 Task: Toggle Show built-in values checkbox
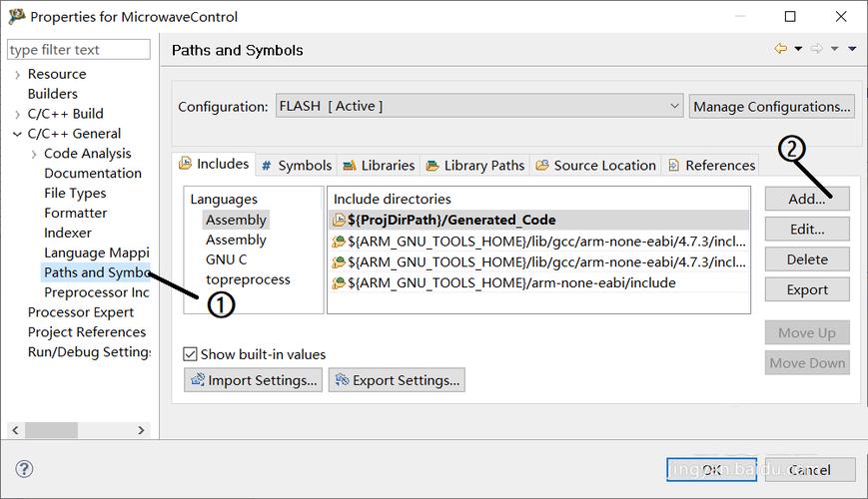[190, 354]
